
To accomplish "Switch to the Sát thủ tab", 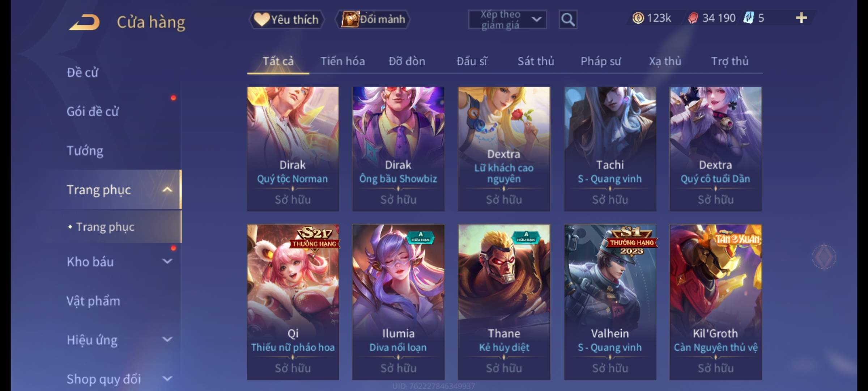I will tap(536, 61).
